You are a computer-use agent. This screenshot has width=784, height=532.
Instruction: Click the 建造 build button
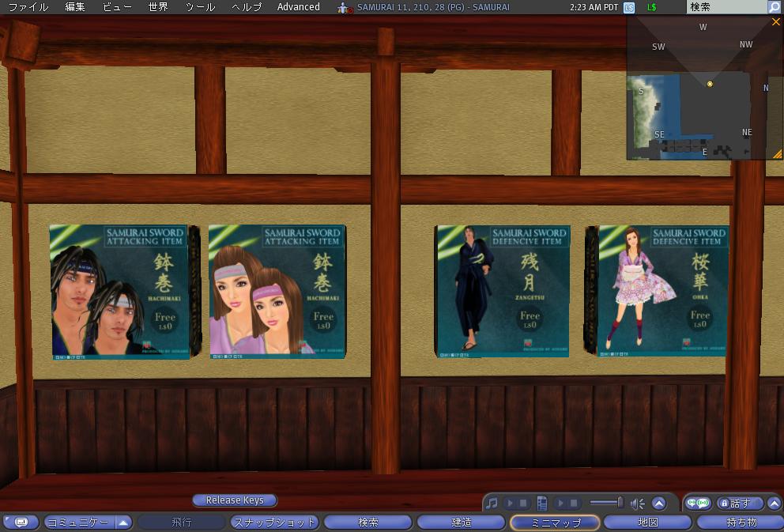click(x=461, y=523)
